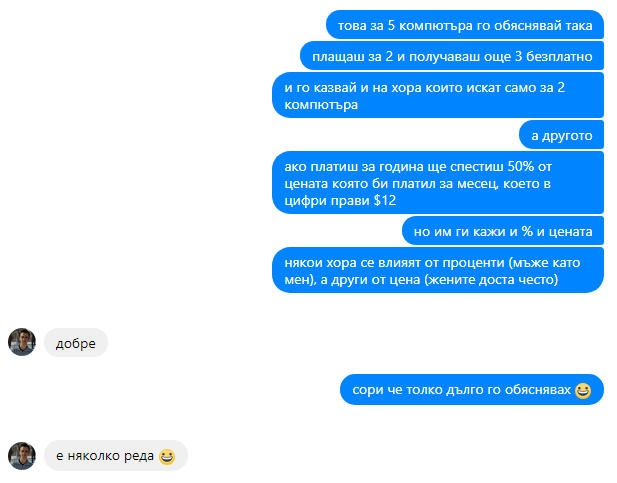Select message "и го казвай и на хора"
This screenshot has height=483, width=617.
(438, 95)
